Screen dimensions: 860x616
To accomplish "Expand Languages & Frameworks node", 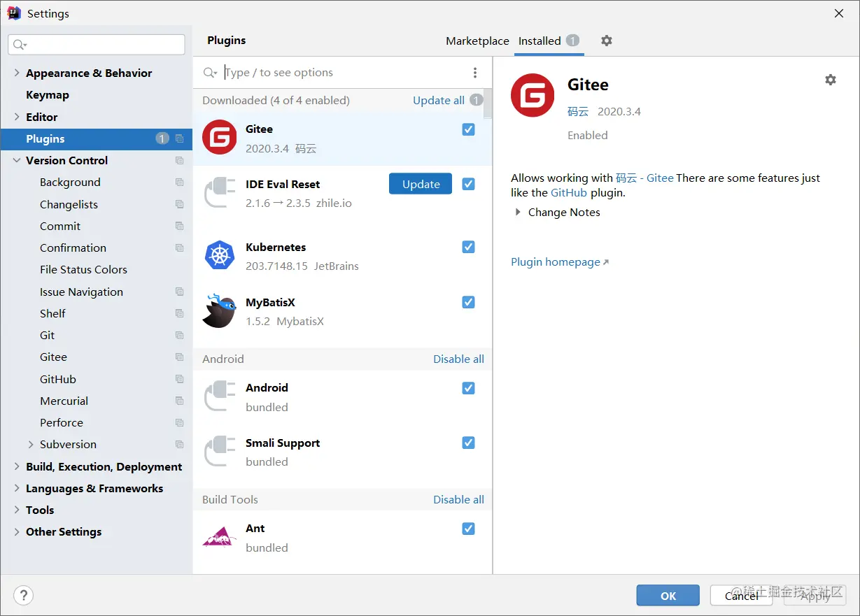I will click(x=17, y=488).
